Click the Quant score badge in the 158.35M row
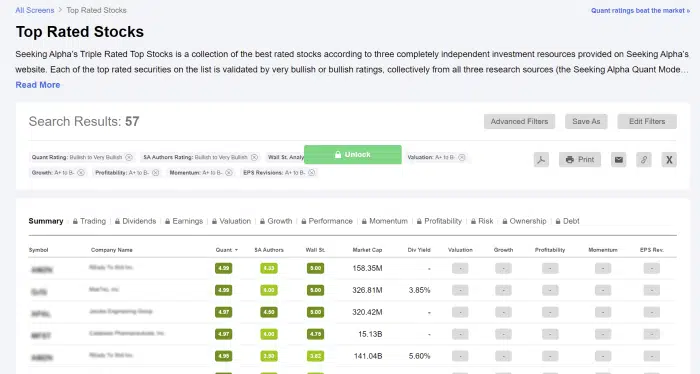 223,268
